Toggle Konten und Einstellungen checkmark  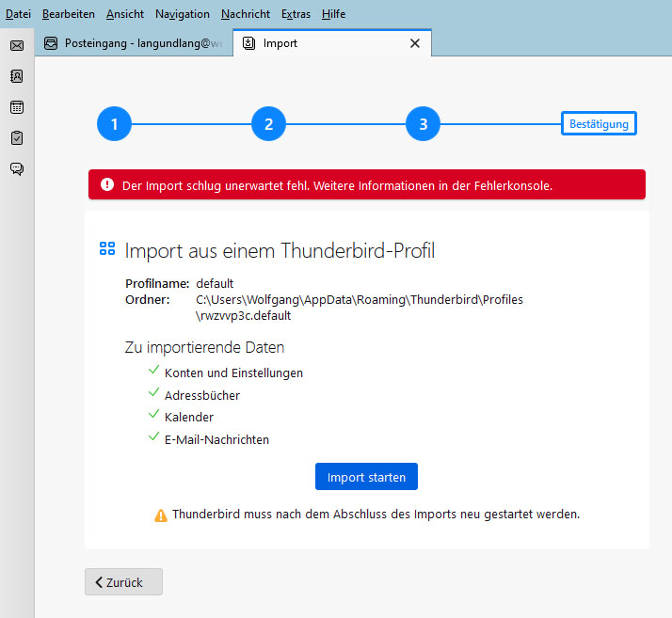coord(153,372)
